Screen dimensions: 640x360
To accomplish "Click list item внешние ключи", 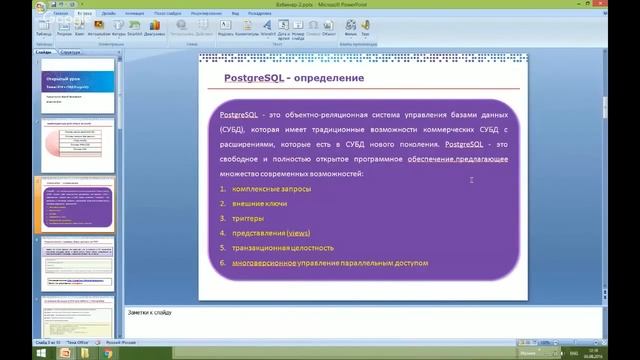I will tap(260, 204).
